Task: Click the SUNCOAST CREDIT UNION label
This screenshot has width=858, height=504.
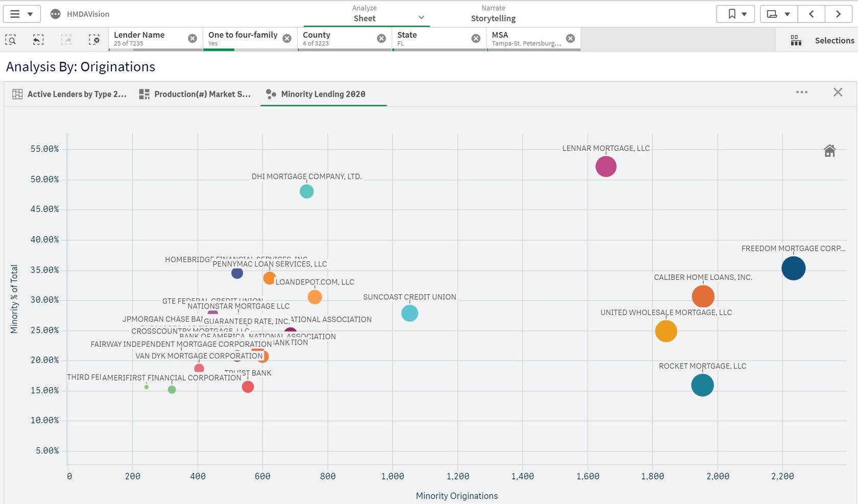Action: click(x=410, y=297)
